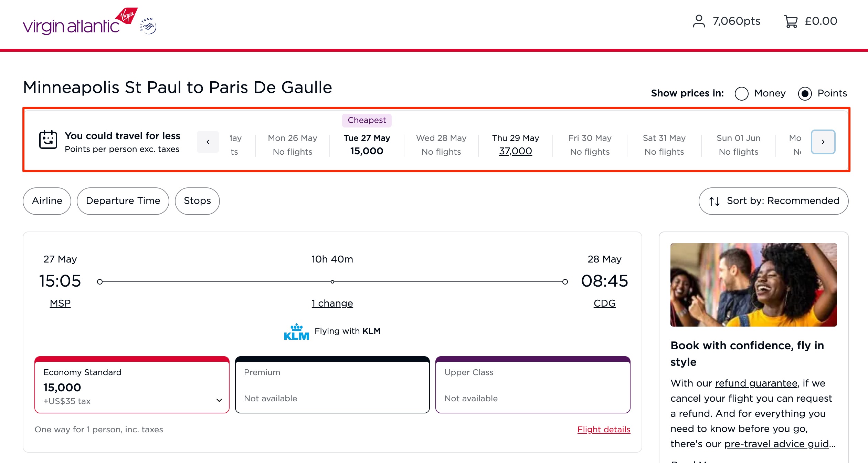
Task: Click the Book with confidence promo image
Action: [x=753, y=285]
